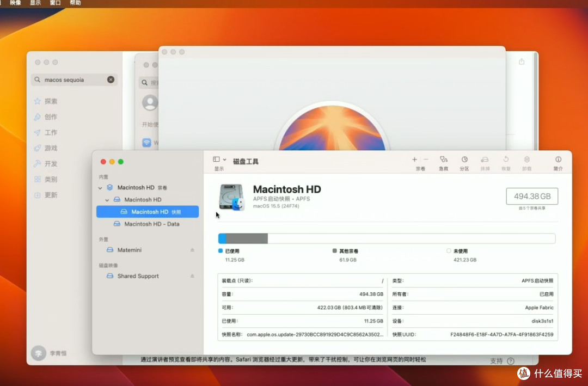Open the 窗口 menu in menu bar
588x386 pixels.
coord(55,3)
